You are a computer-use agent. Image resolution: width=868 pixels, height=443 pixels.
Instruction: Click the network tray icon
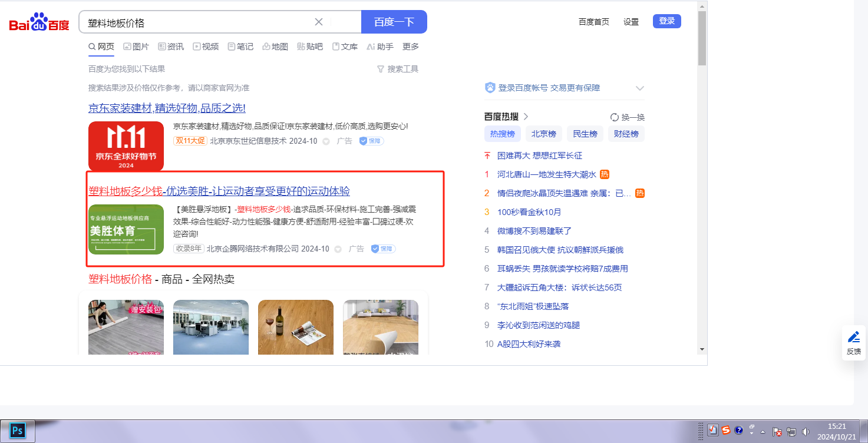(791, 431)
